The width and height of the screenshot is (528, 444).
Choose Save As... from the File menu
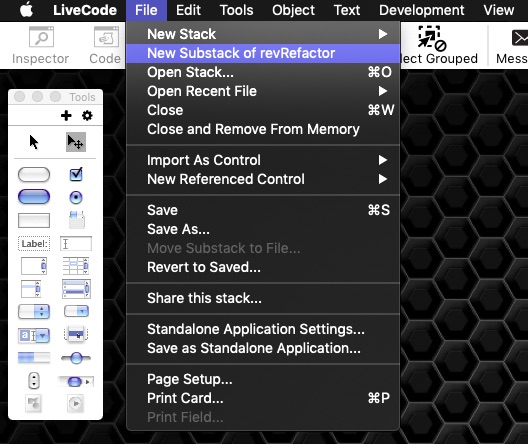click(263, 229)
